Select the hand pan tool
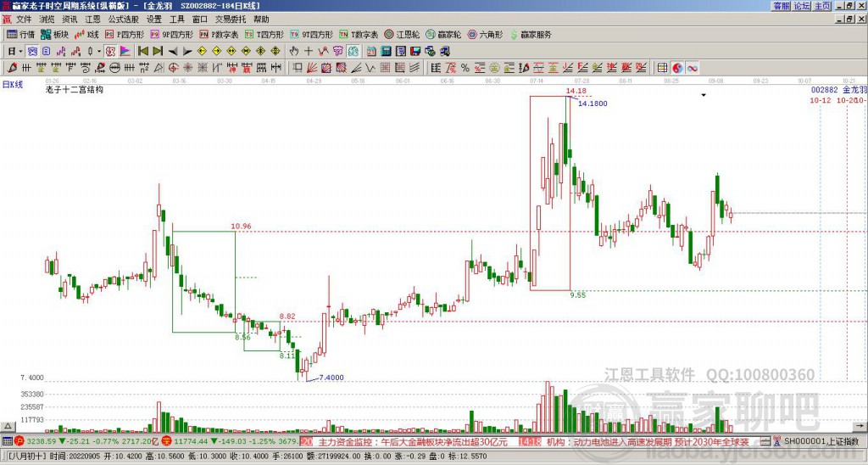Image resolution: width=868 pixels, height=465 pixels. pyautogui.click(x=294, y=51)
